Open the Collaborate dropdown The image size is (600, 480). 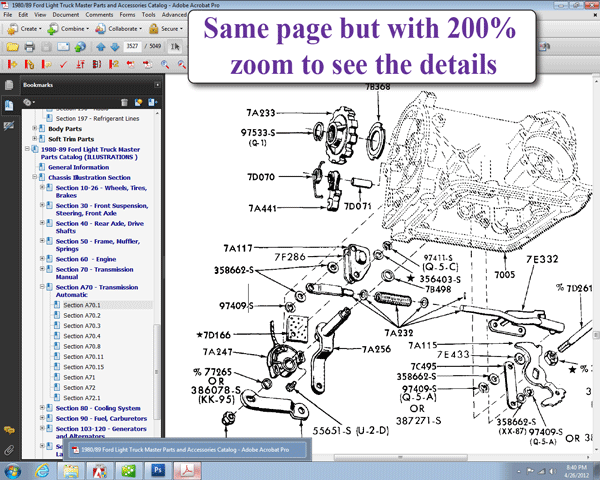[x=118, y=29]
